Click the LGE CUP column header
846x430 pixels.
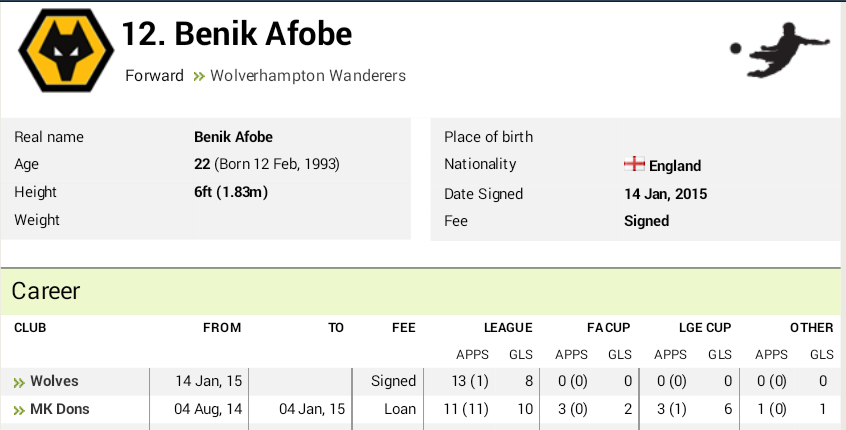(x=705, y=328)
